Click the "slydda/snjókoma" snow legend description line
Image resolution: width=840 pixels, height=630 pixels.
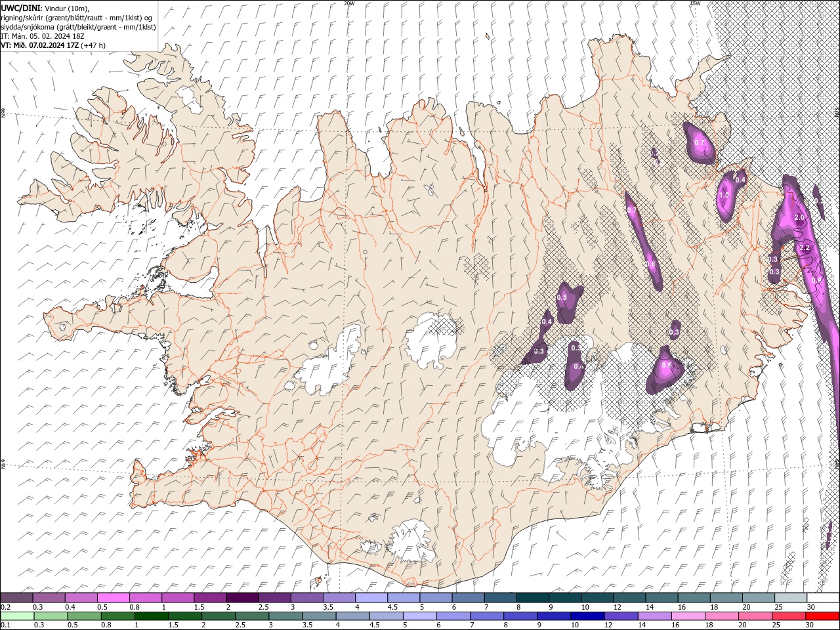(79, 27)
